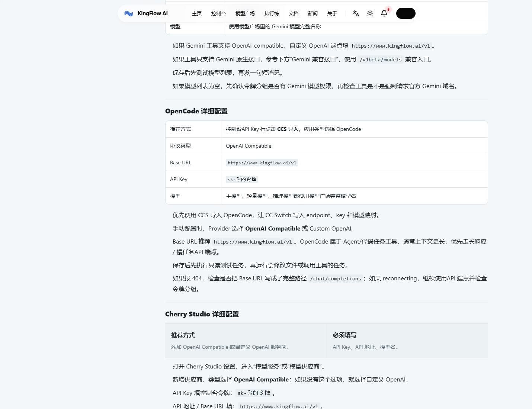
Task: Open the language translation icon
Action: click(x=356, y=13)
